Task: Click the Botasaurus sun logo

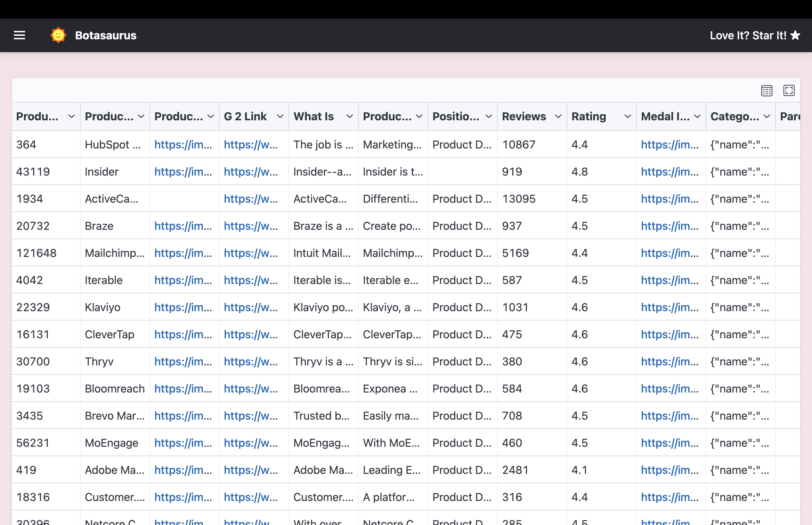Action: point(58,35)
